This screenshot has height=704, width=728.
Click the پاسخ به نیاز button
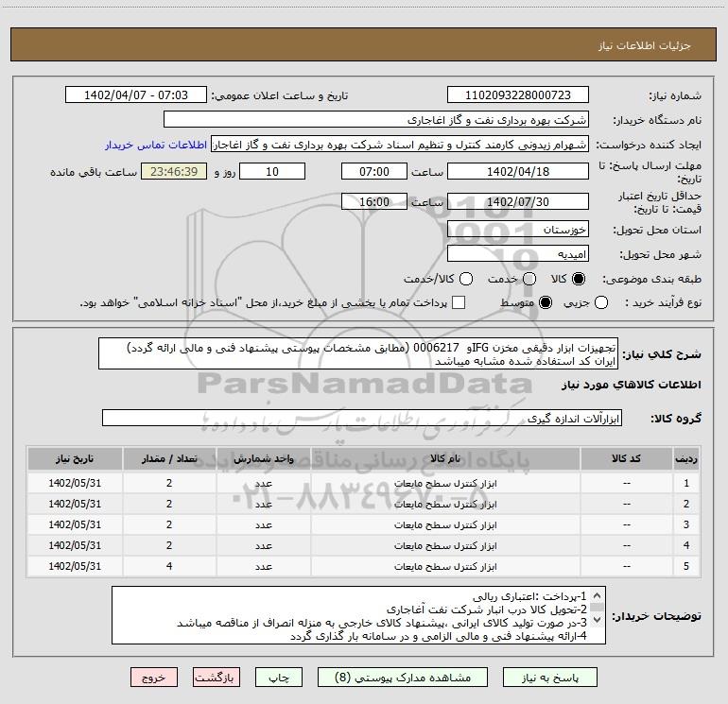point(550,678)
